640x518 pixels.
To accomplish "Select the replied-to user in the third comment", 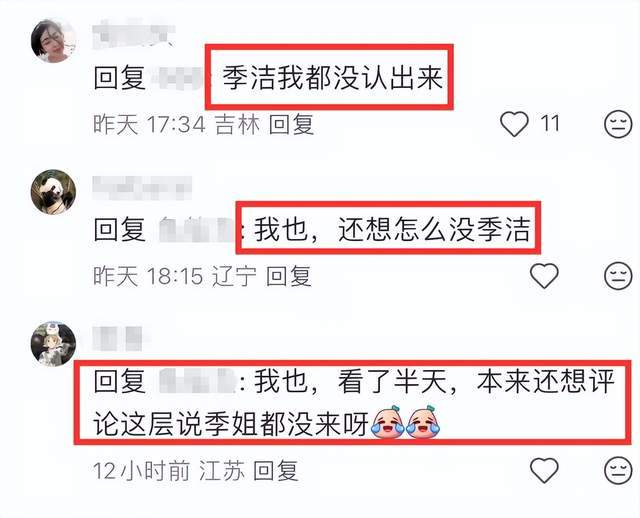I will pos(198,380).
